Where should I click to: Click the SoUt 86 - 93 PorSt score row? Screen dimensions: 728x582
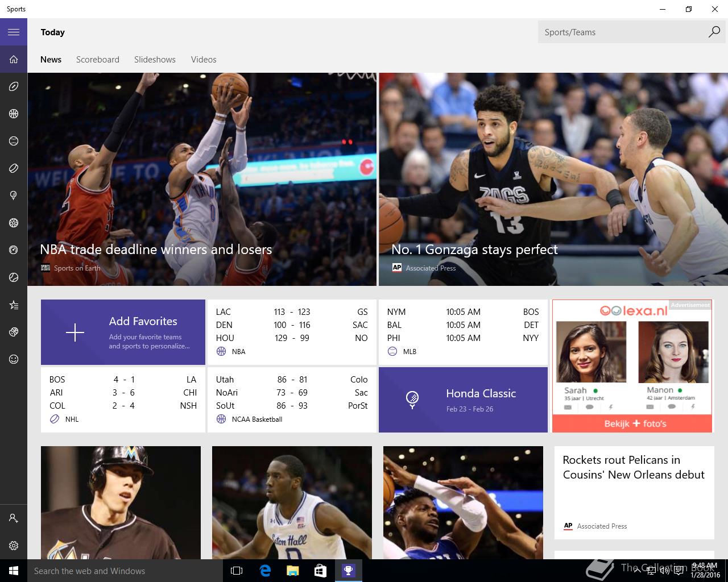(x=292, y=405)
